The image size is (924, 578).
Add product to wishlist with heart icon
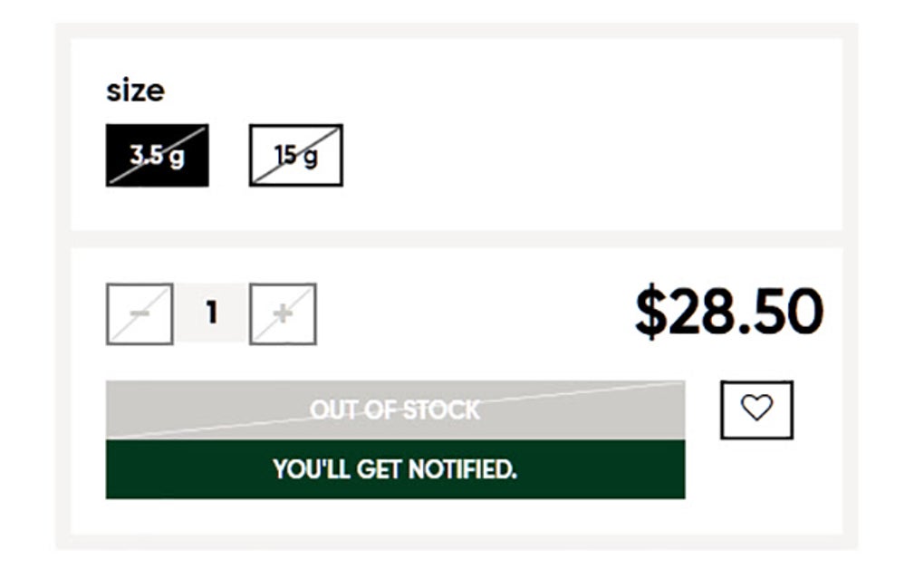756,409
